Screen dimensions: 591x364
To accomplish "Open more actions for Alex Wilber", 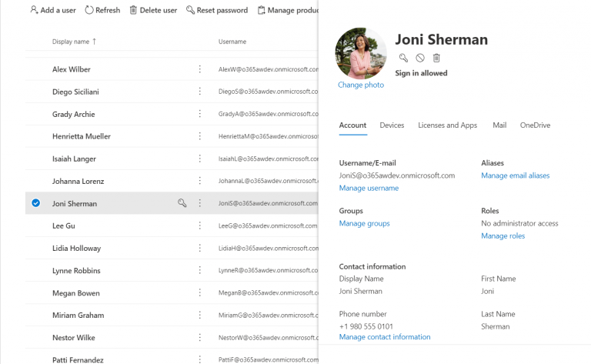I will coord(200,69).
